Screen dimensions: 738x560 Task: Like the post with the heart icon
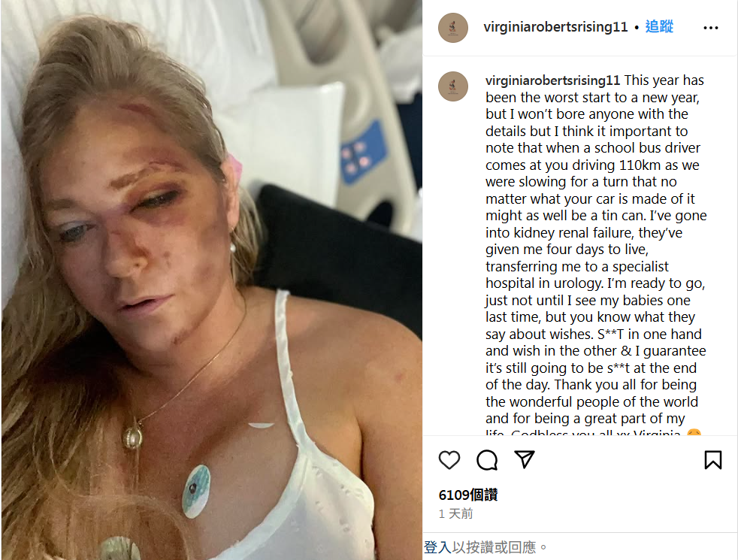click(449, 460)
